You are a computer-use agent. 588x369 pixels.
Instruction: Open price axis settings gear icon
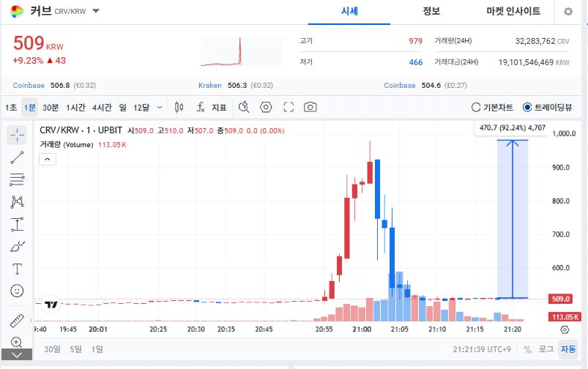point(565,330)
